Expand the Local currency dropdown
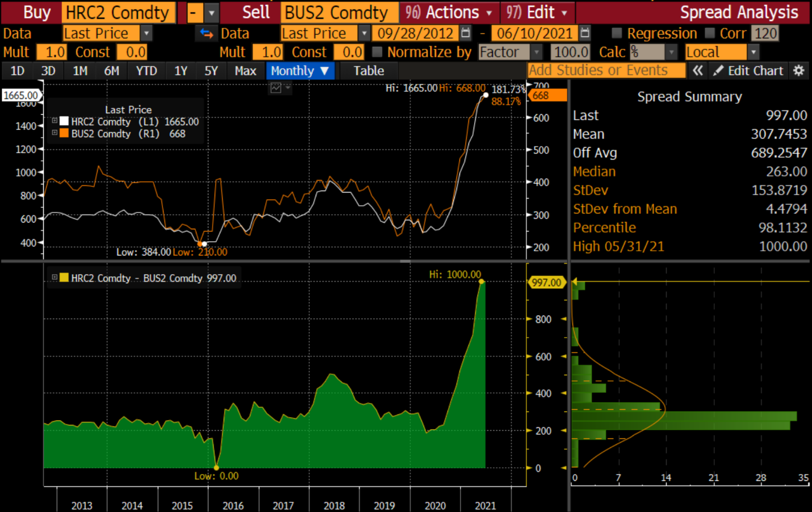This screenshot has height=512, width=812. (754, 52)
